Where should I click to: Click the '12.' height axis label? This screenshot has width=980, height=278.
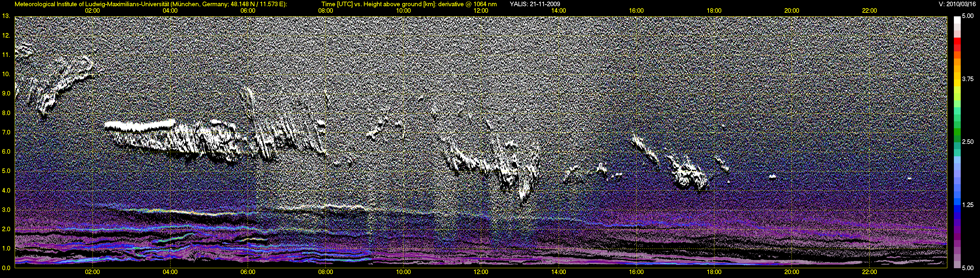coord(6,35)
